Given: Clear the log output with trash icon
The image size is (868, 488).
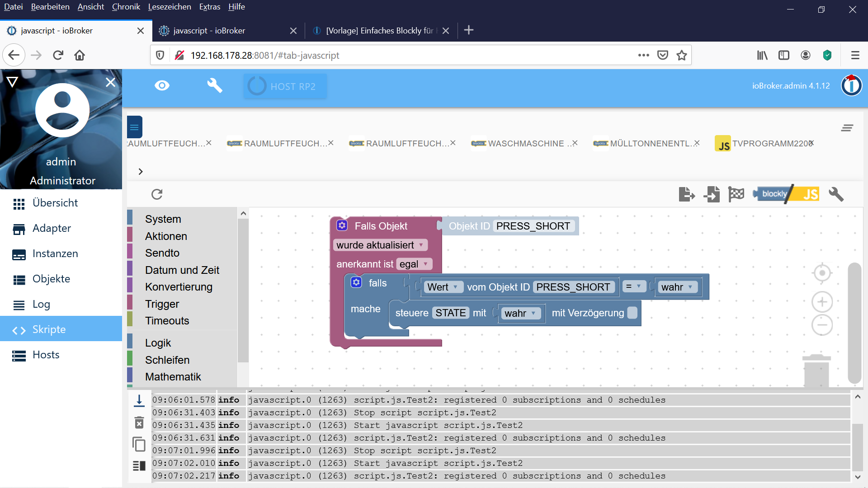Looking at the screenshot, I should (x=139, y=423).
